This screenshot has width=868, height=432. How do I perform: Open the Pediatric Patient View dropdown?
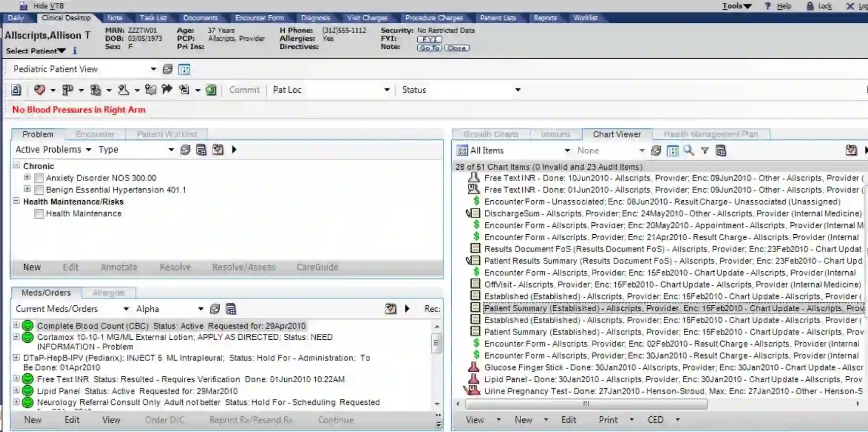[x=153, y=69]
